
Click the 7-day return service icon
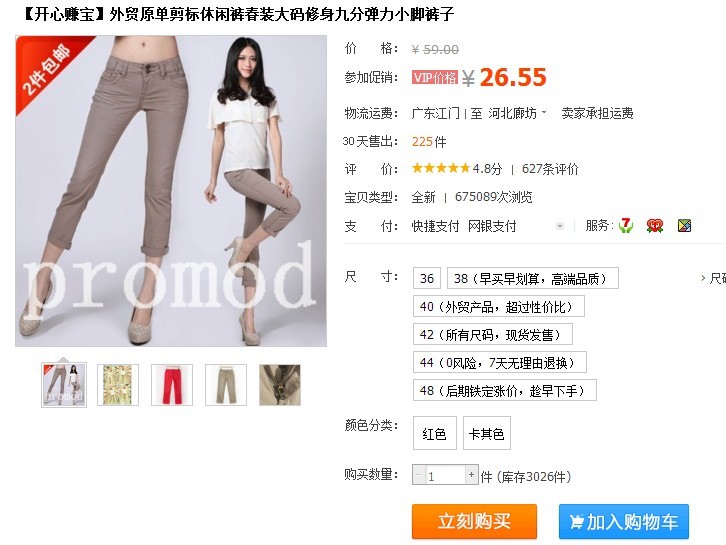(626, 226)
